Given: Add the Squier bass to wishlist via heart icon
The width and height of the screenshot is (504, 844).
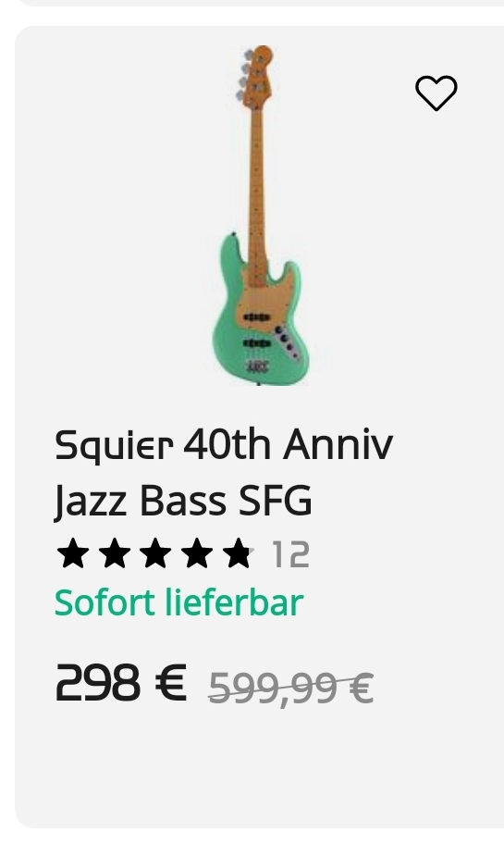Looking at the screenshot, I should [436, 93].
